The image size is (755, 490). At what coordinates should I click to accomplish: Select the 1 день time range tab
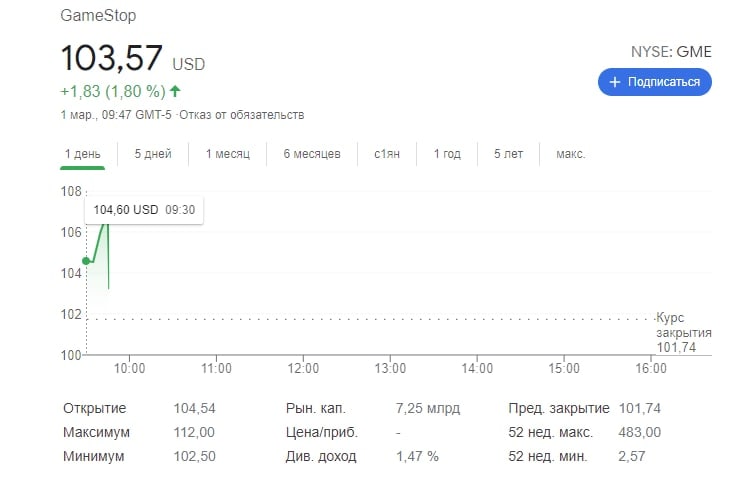[82, 154]
